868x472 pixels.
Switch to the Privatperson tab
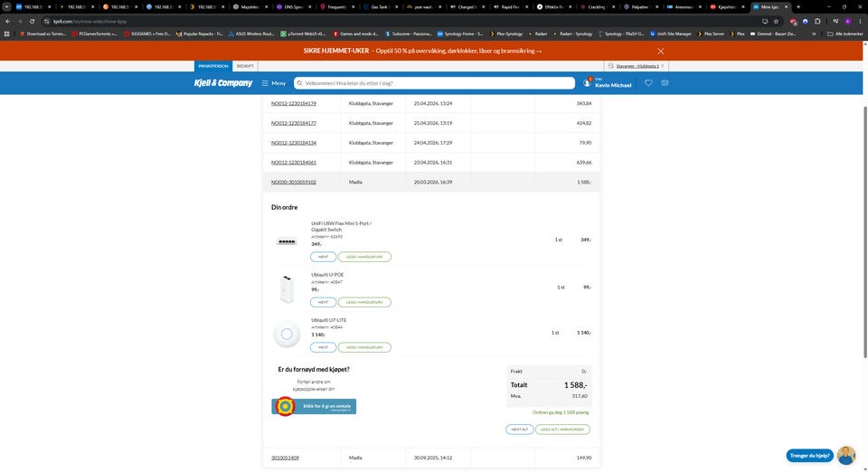tap(213, 66)
